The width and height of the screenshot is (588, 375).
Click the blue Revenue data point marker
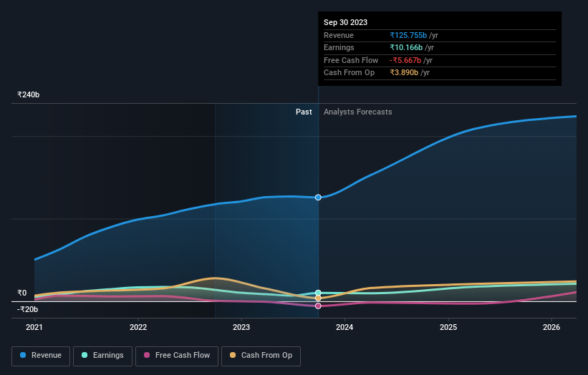(x=318, y=198)
